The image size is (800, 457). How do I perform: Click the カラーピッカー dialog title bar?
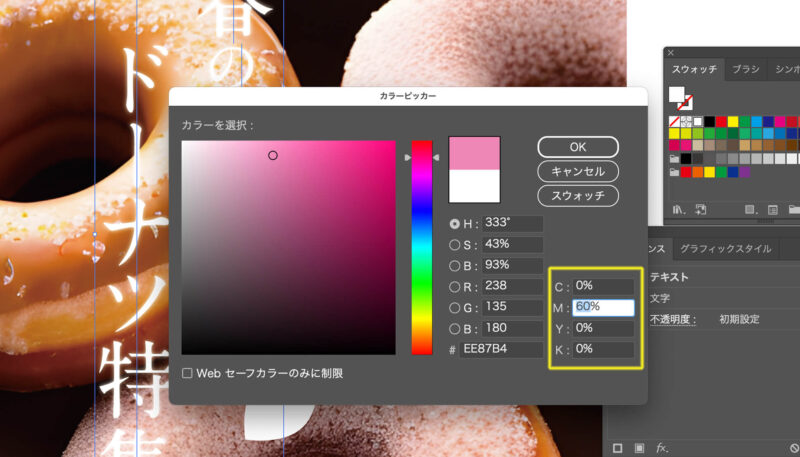pyautogui.click(x=408, y=96)
